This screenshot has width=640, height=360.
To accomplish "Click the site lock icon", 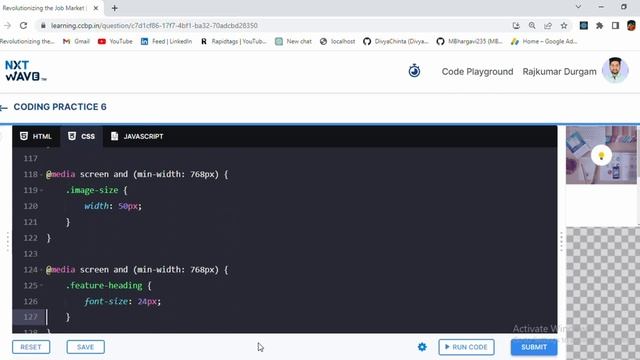I will pos(43,25).
